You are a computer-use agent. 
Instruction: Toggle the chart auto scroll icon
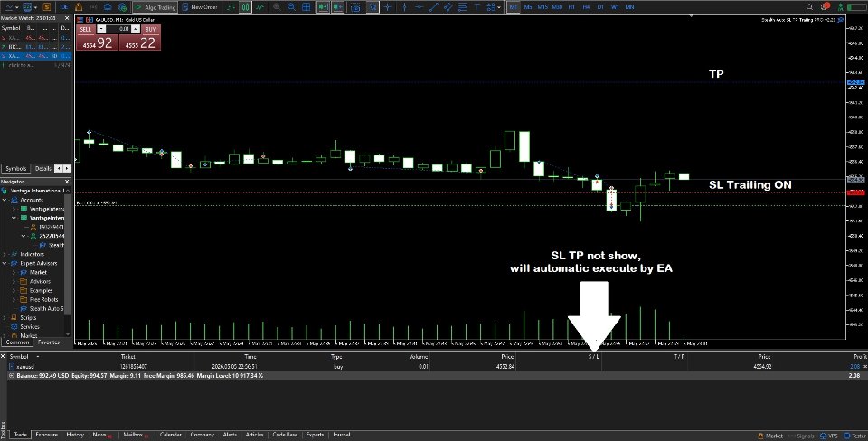(323, 7)
